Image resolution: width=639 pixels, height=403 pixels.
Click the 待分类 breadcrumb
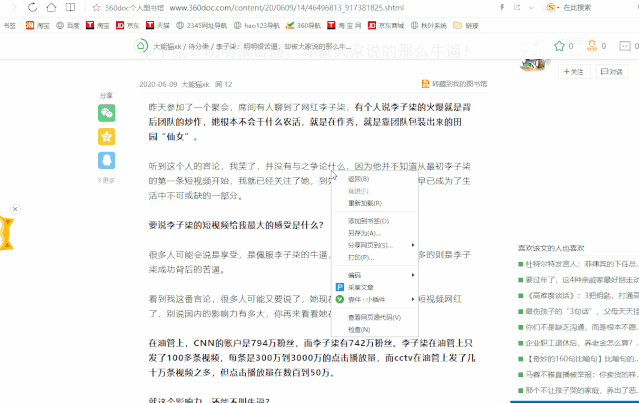(198, 46)
